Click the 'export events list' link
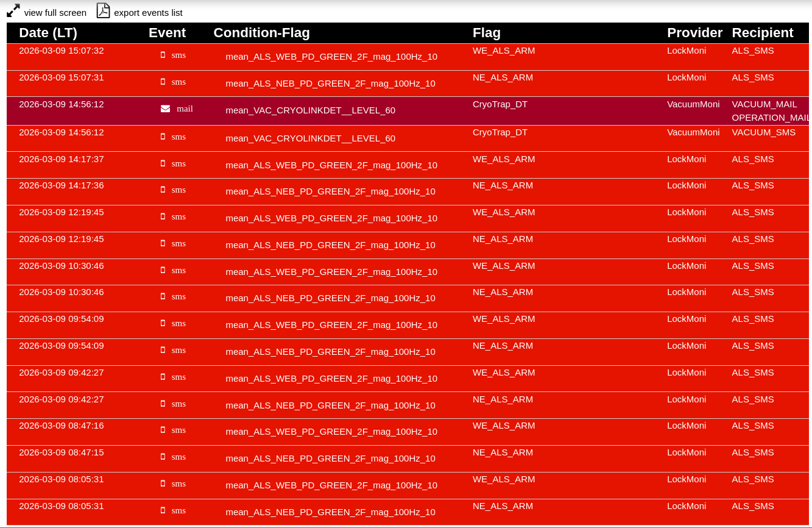Screen dimensions: 812x528 click(x=148, y=13)
